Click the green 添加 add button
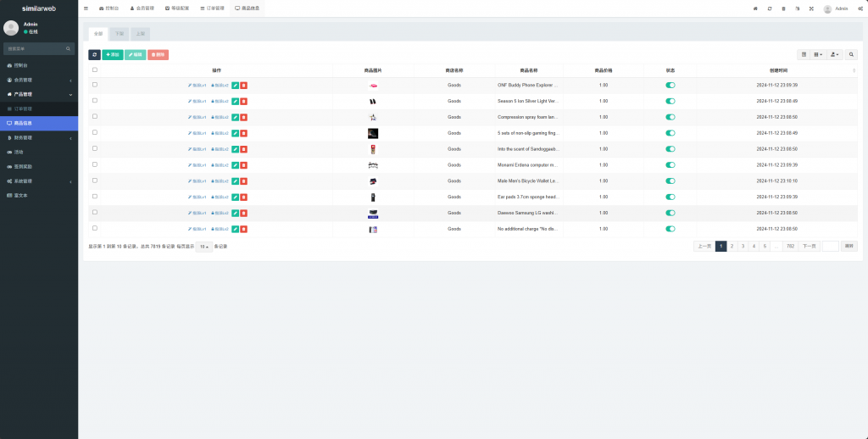The width and height of the screenshot is (868, 439). pos(113,54)
